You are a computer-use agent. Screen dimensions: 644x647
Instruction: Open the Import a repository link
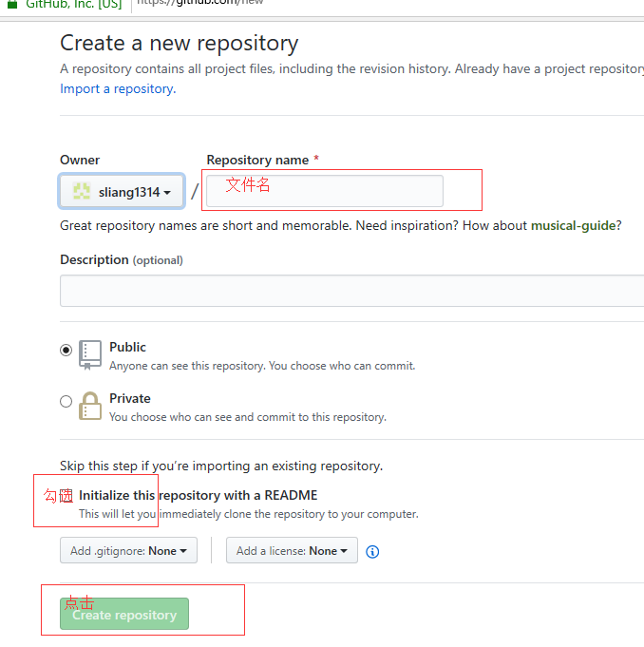coord(118,88)
